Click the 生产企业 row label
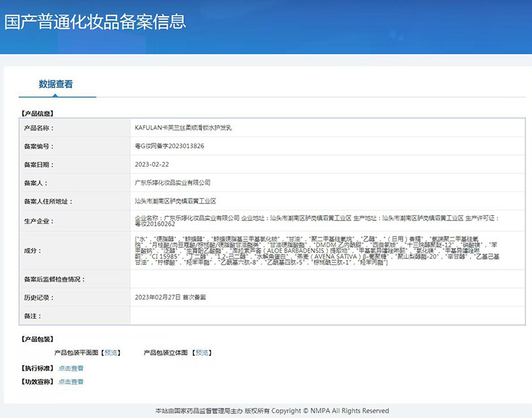The height and width of the screenshot is (418, 532). (x=38, y=221)
